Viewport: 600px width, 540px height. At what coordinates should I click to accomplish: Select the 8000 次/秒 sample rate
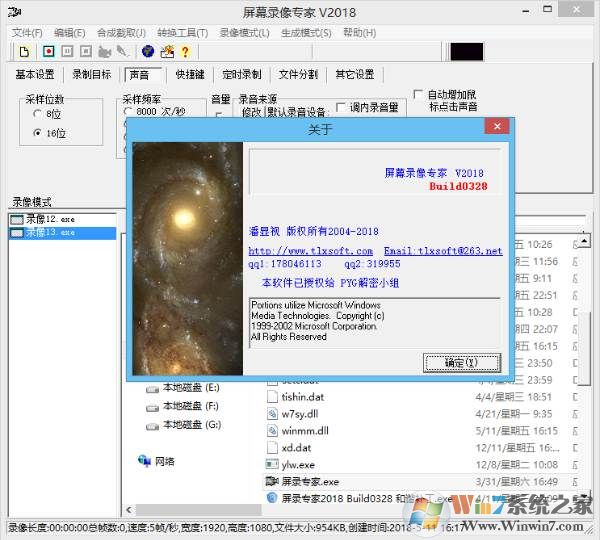[127, 111]
